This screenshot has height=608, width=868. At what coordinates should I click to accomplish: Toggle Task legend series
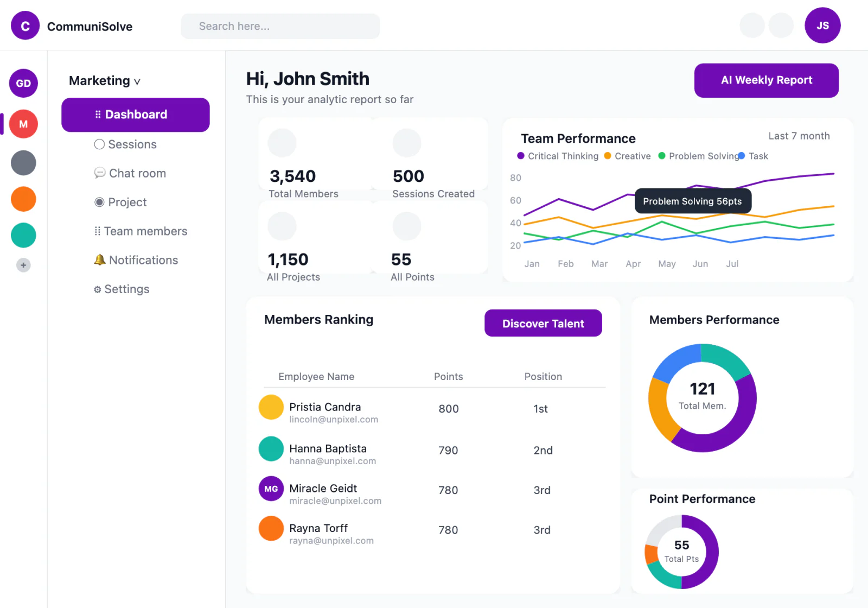[x=753, y=156]
